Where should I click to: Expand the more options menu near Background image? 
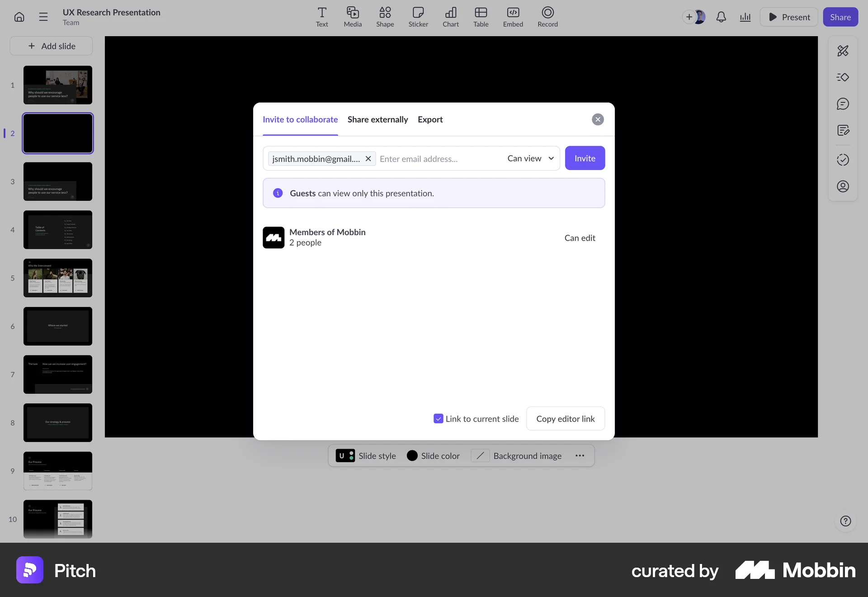[580, 455]
